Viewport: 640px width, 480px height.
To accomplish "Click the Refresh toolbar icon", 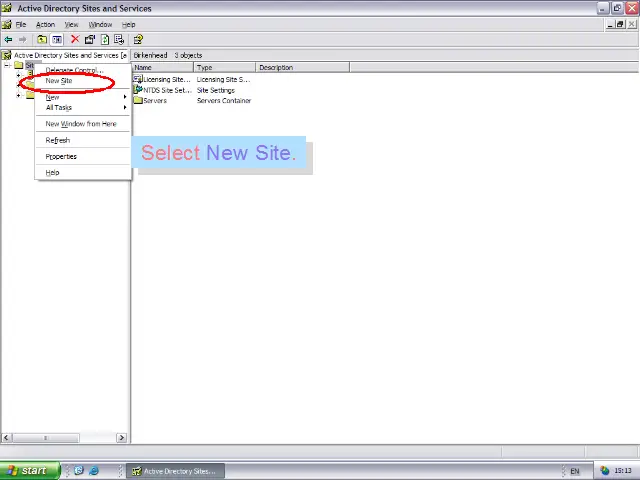I will (105, 40).
